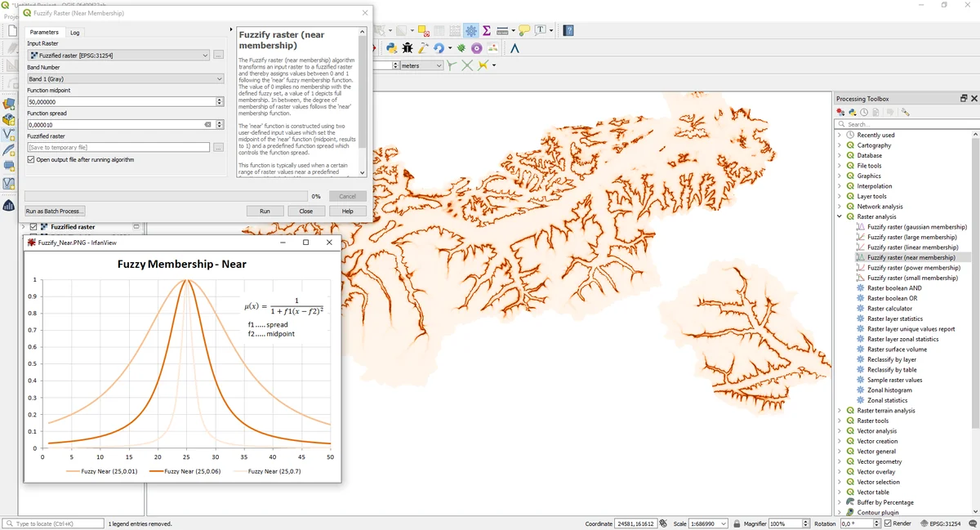The image size is (980, 530).
Task: Open the Band Number dropdown
Action: pos(125,79)
